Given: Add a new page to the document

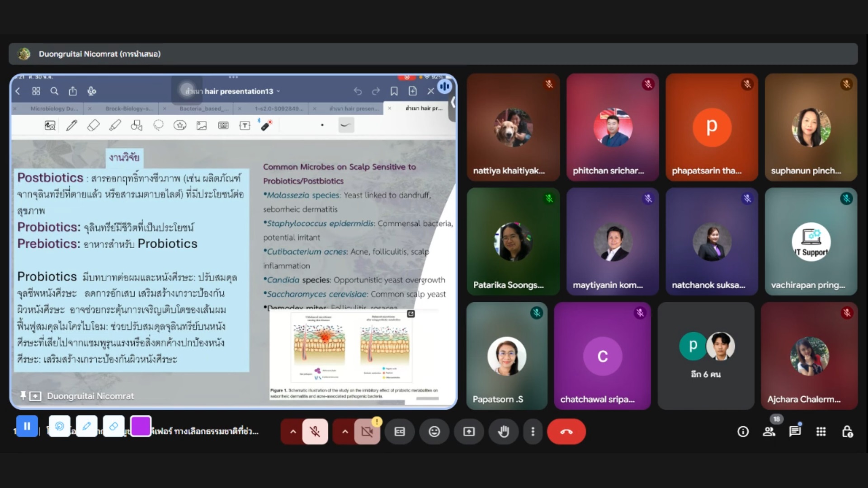Looking at the screenshot, I should coord(412,91).
